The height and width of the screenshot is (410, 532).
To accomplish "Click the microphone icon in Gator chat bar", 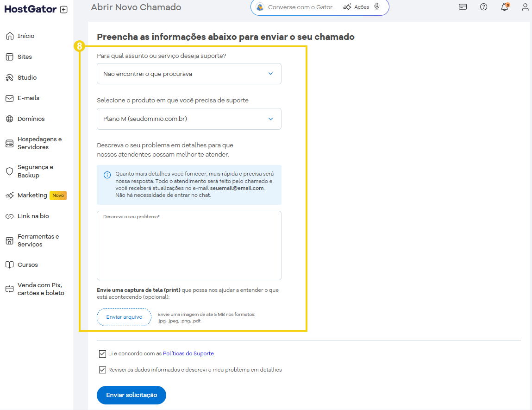I will coord(377,7).
